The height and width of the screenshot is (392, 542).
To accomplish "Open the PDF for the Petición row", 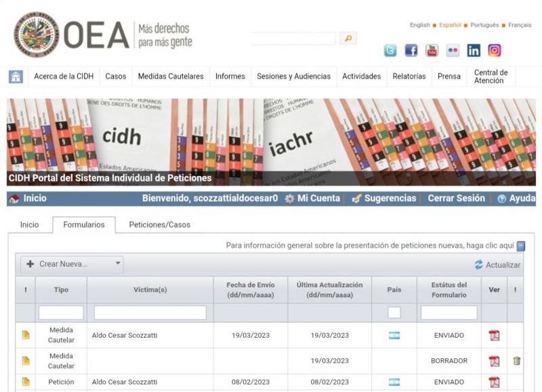I will click(x=494, y=382).
